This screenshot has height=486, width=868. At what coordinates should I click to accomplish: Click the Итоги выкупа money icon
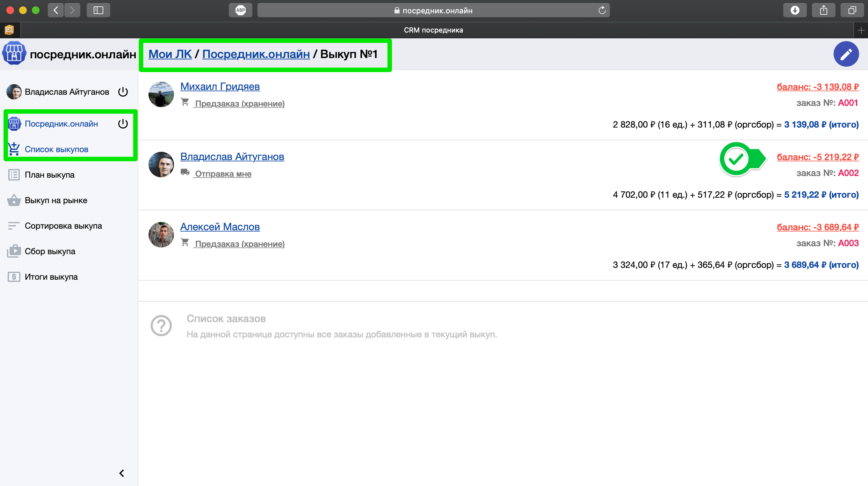[x=14, y=277]
